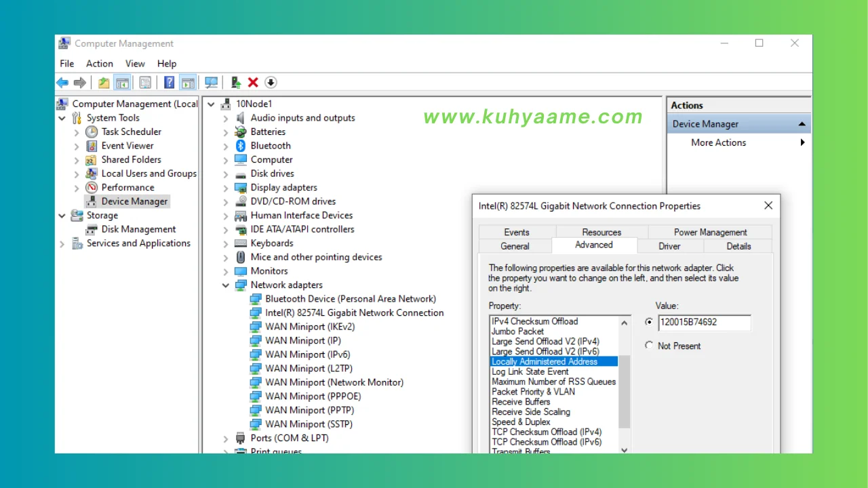This screenshot has height=488, width=868.
Task: Switch to the Events tab
Action: pos(517,232)
